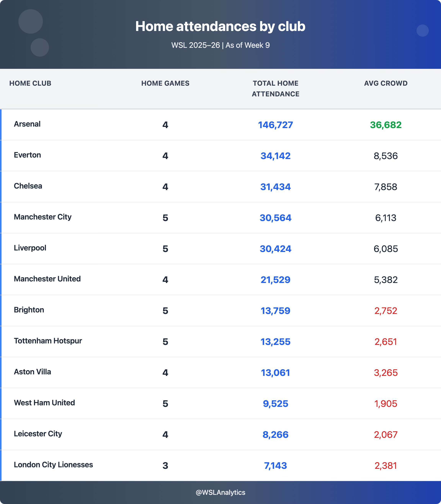Click Chelsea's total attendance 31,434
Screen dimensions: 441x504
pyautogui.click(x=275, y=187)
